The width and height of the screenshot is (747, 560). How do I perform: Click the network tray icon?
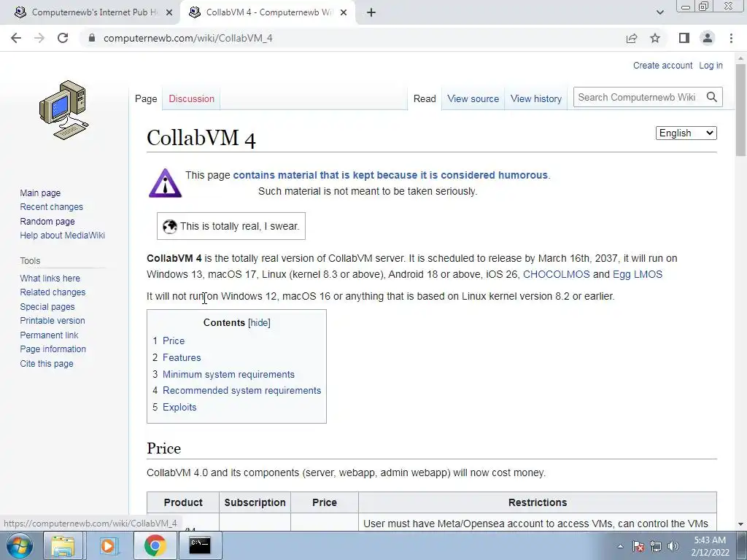click(656, 546)
